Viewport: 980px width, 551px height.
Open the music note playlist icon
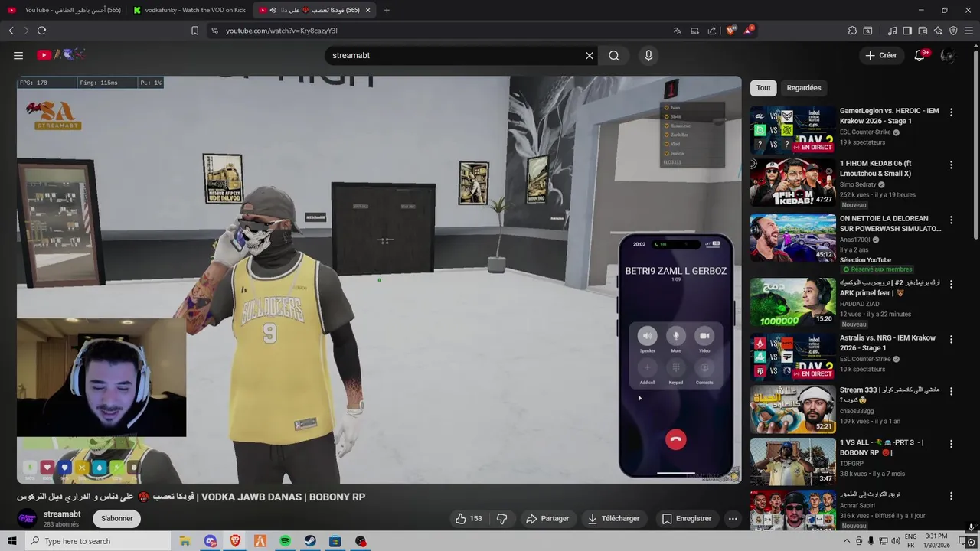click(892, 31)
